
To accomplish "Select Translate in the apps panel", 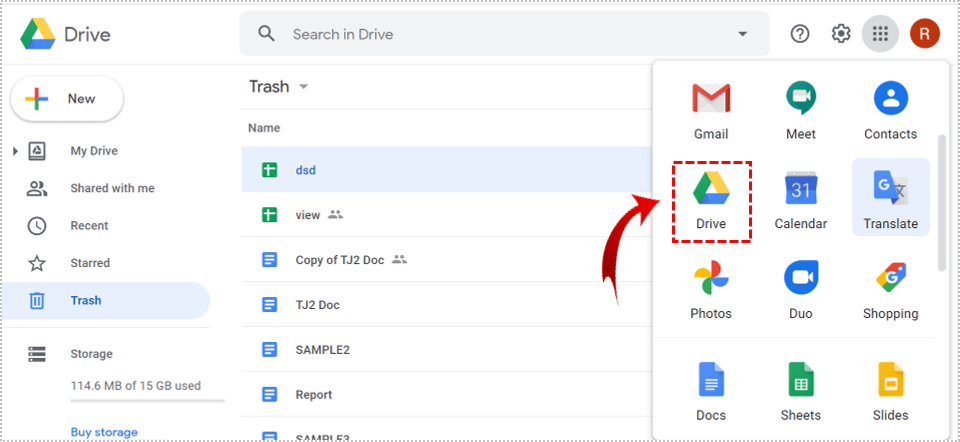I will [890, 199].
